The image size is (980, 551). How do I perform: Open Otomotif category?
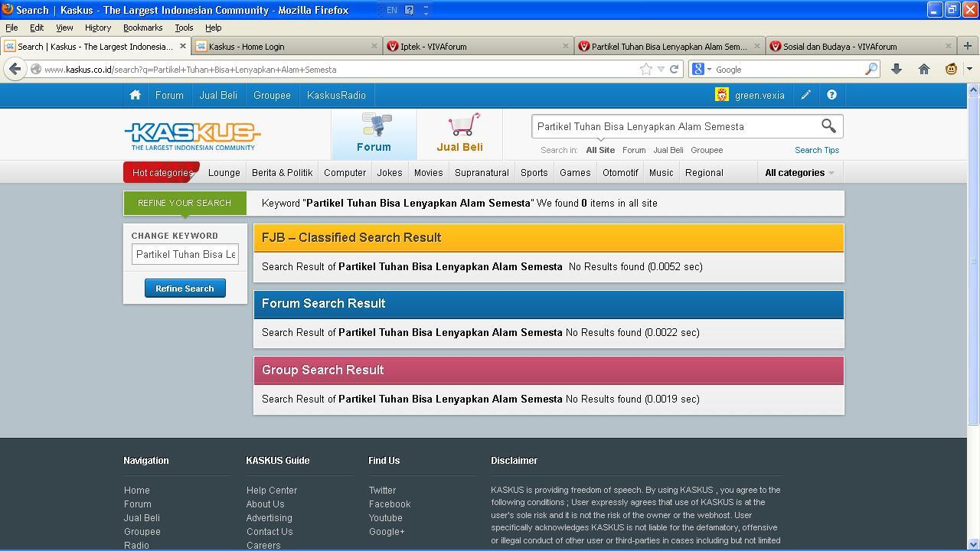620,172
